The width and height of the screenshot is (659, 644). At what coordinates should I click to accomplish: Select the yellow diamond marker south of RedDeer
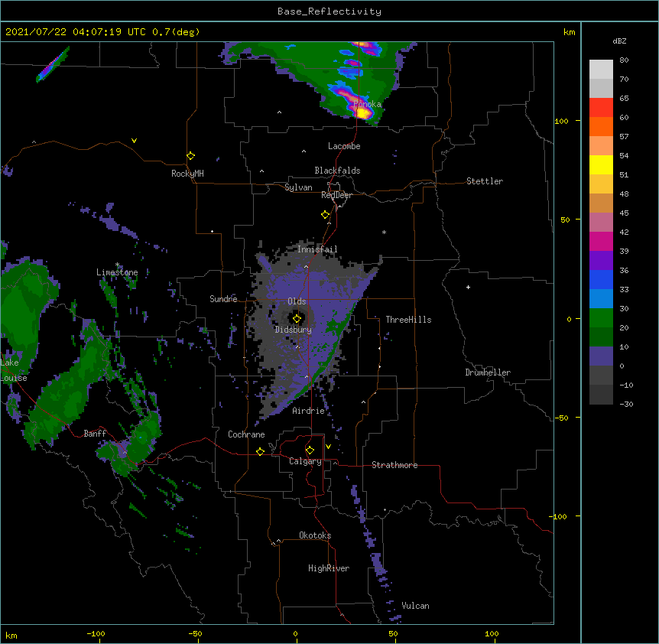coord(326,215)
